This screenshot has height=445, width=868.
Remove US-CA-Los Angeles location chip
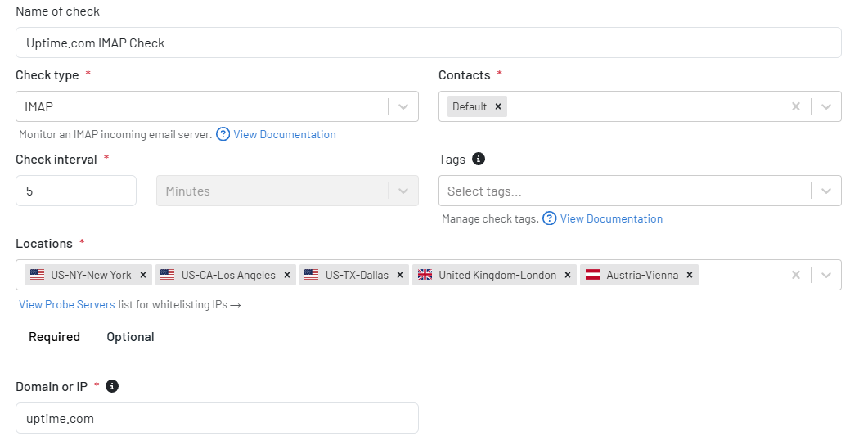[x=287, y=275]
